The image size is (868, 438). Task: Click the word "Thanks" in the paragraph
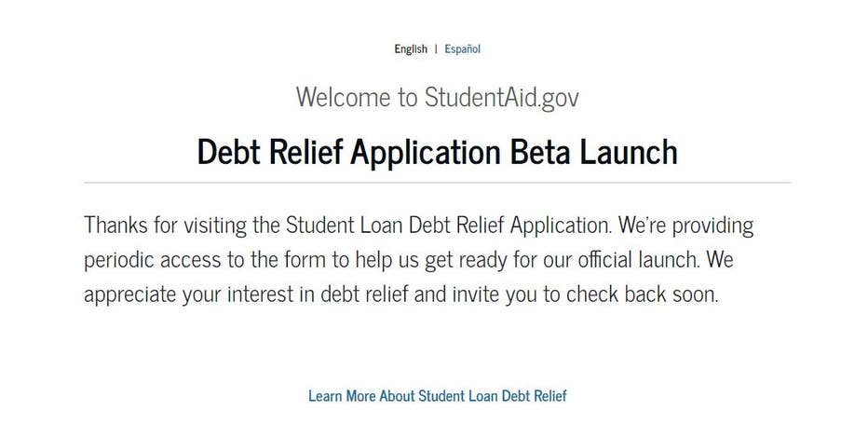coord(115,225)
